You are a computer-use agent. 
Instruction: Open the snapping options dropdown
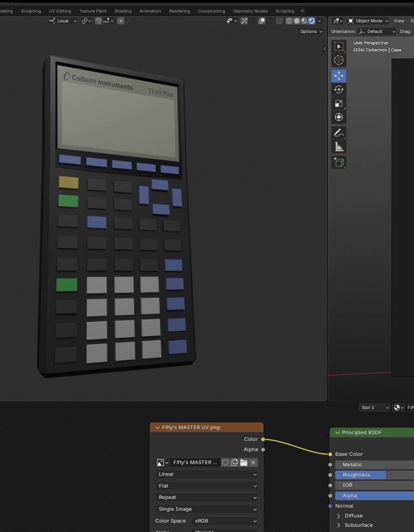tap(109, 21)
